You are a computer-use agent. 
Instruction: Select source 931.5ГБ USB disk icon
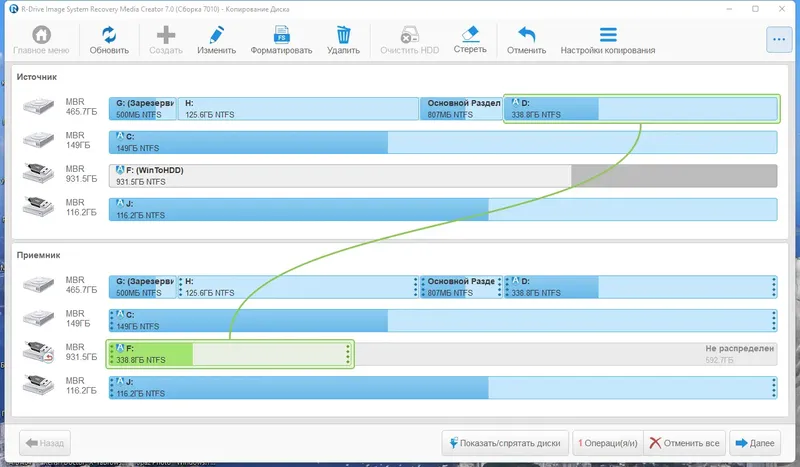coord(38,174)
